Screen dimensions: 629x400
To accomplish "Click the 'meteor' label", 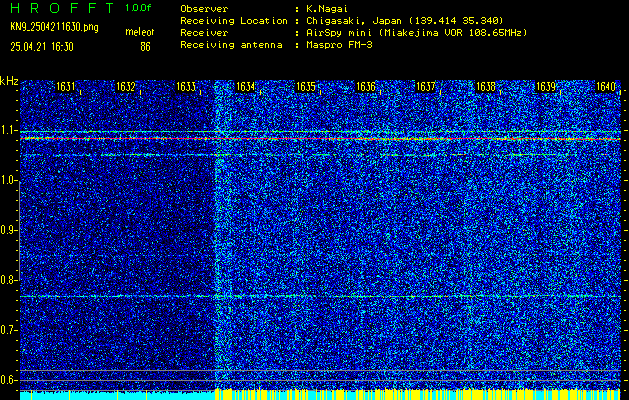I will point(140,32).
